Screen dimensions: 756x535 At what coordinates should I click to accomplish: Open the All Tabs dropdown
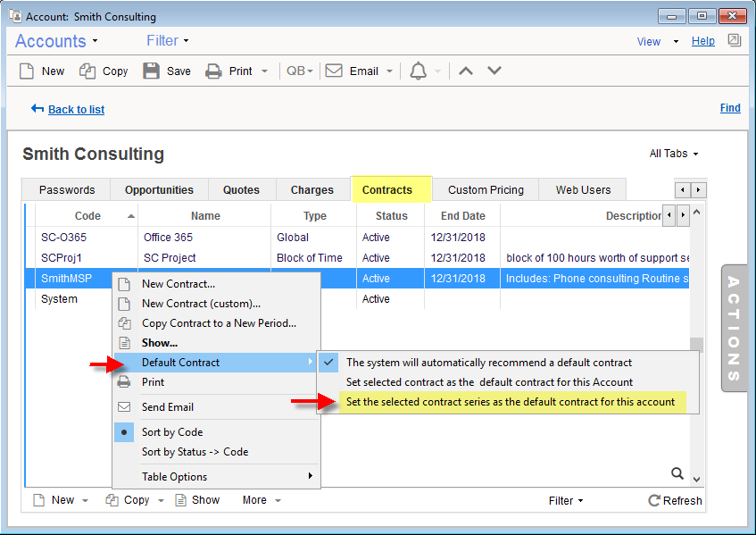point(671,153)
